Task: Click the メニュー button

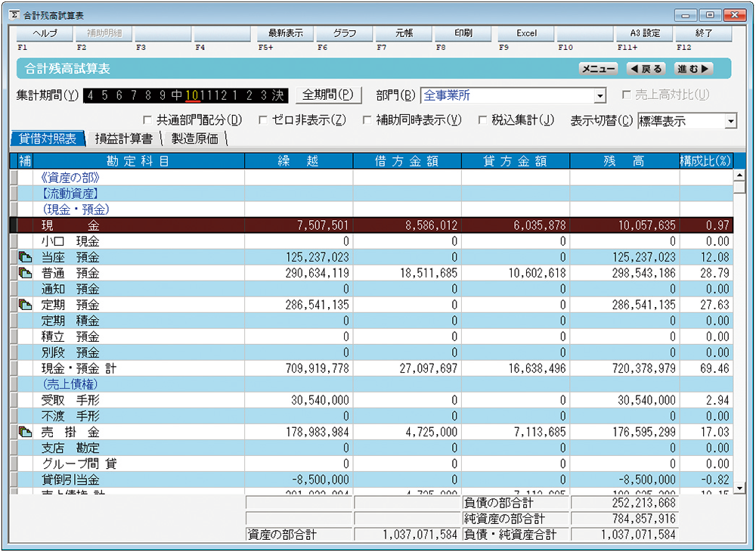Action: pos(597,68)
